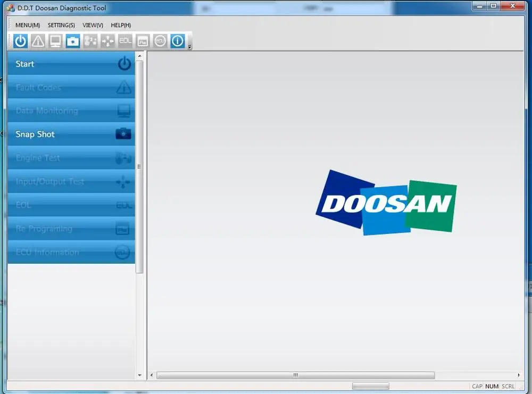Select the Engine Test gears toolbar icon

click(x=89, y=40)
